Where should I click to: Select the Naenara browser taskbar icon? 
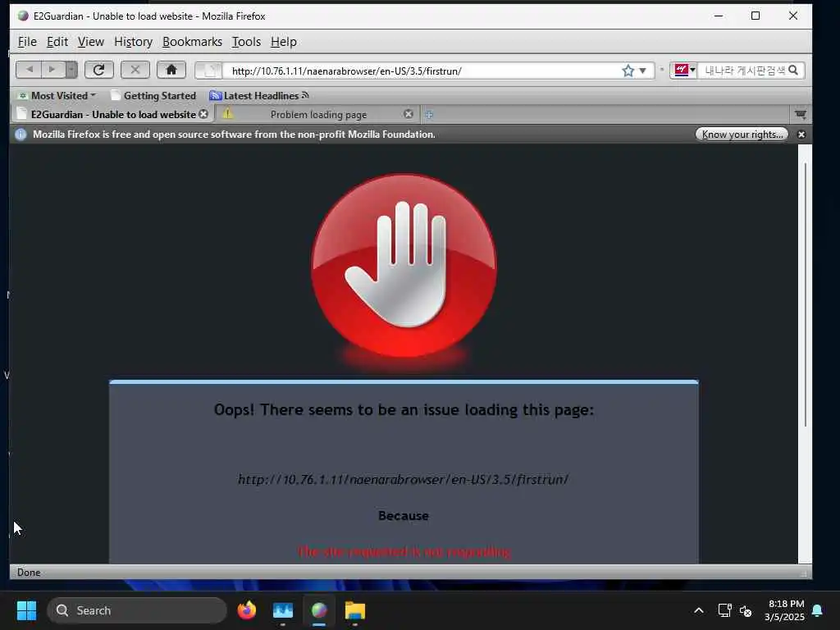pyautogui.click(x=319, y=610)
